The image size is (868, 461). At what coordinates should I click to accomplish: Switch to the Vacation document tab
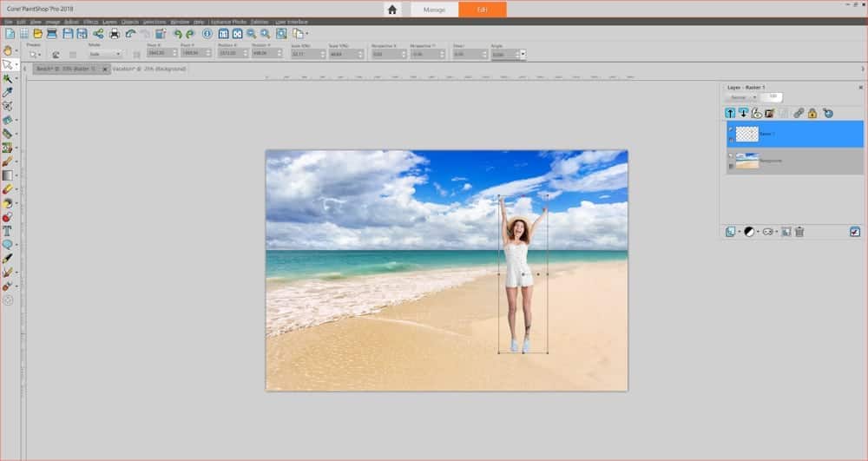coord(148,69)
